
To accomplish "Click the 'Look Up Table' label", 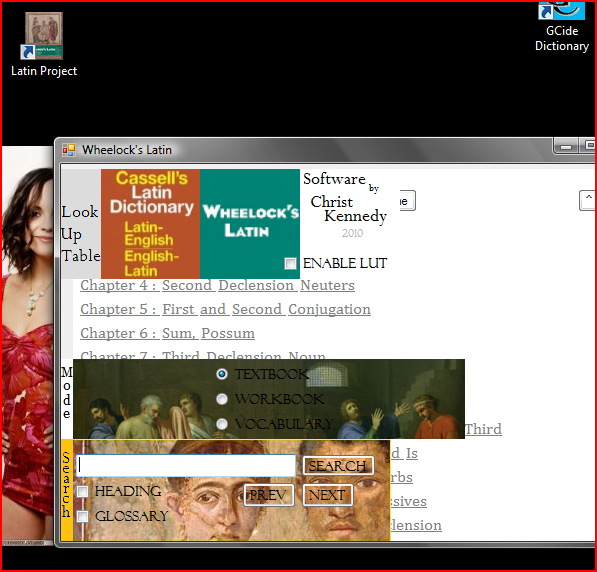I will [81, 234].
